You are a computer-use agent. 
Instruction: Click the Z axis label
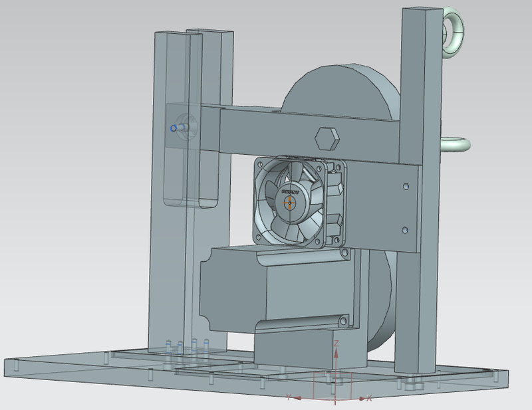pyautogui.click(x=336, y=343)
